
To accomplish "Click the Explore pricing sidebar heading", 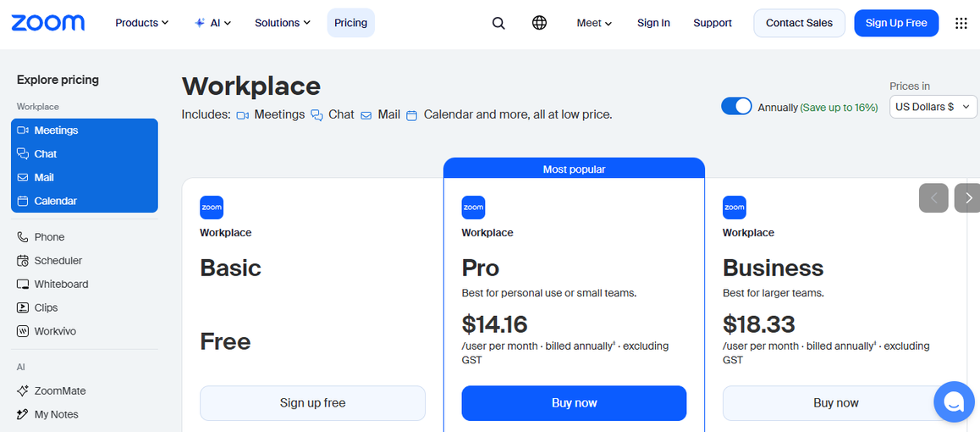I will [x=58, y=80].
